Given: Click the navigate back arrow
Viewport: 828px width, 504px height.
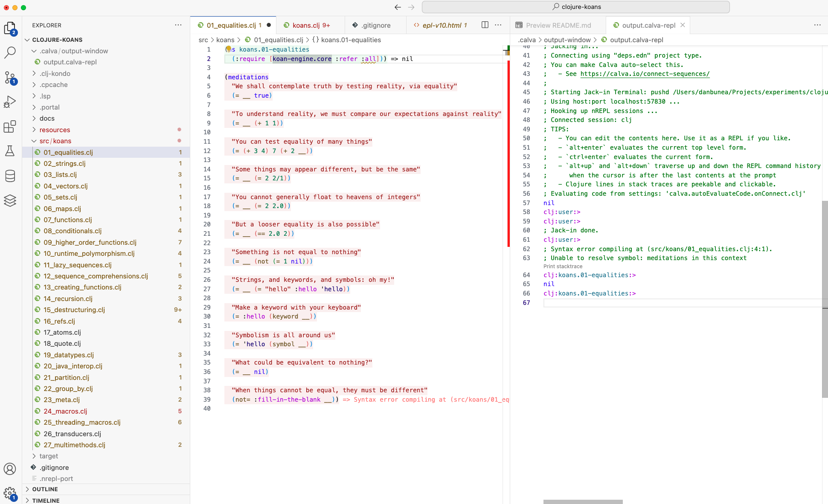Looking at the screenshot, I should [398, 7].
